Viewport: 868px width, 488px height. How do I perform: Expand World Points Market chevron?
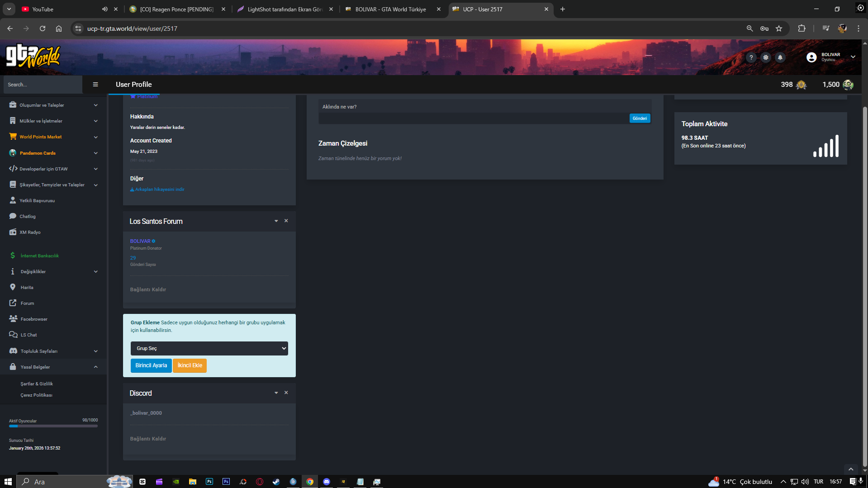(95, 137)
